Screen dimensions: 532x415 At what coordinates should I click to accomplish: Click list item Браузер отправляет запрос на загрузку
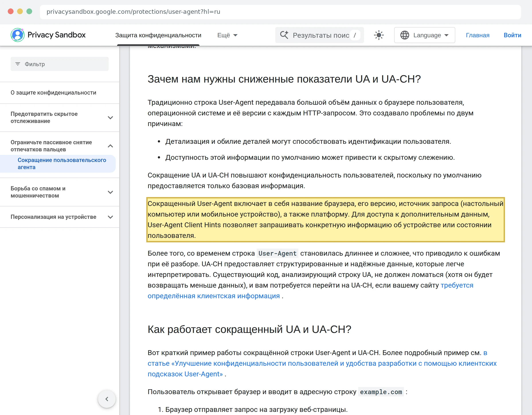point(256,409)
